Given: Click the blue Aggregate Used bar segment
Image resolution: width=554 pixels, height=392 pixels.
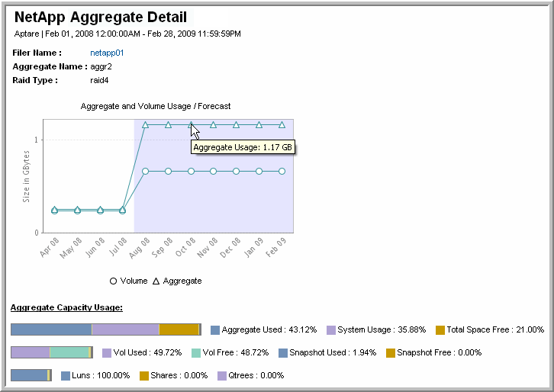Looking at the screenshot, I should (51, 329).
